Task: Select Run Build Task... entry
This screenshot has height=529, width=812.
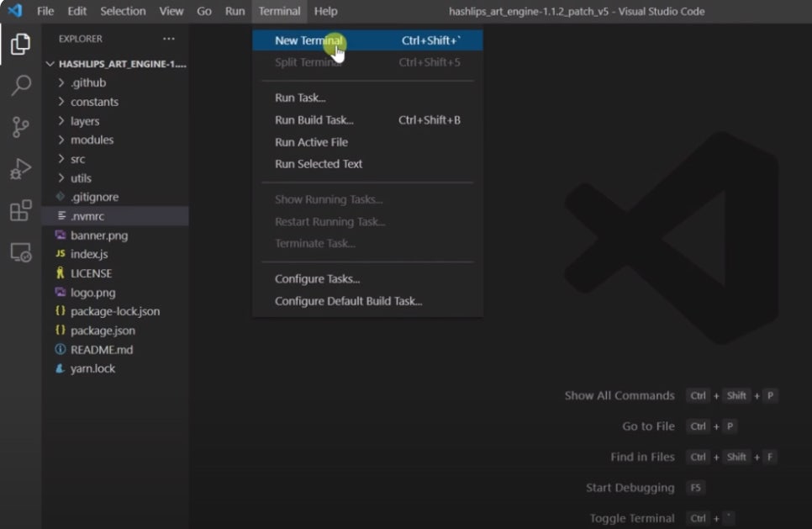Action: [x=367, y=119]
